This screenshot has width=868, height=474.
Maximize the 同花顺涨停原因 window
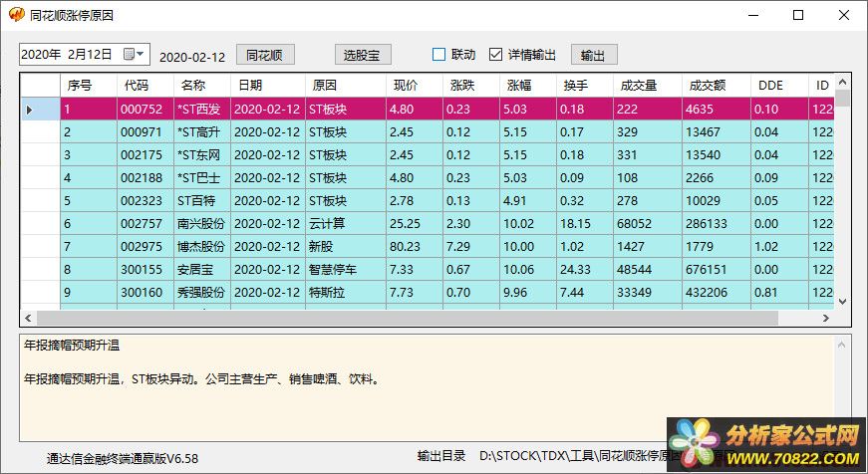pos(798,15)
